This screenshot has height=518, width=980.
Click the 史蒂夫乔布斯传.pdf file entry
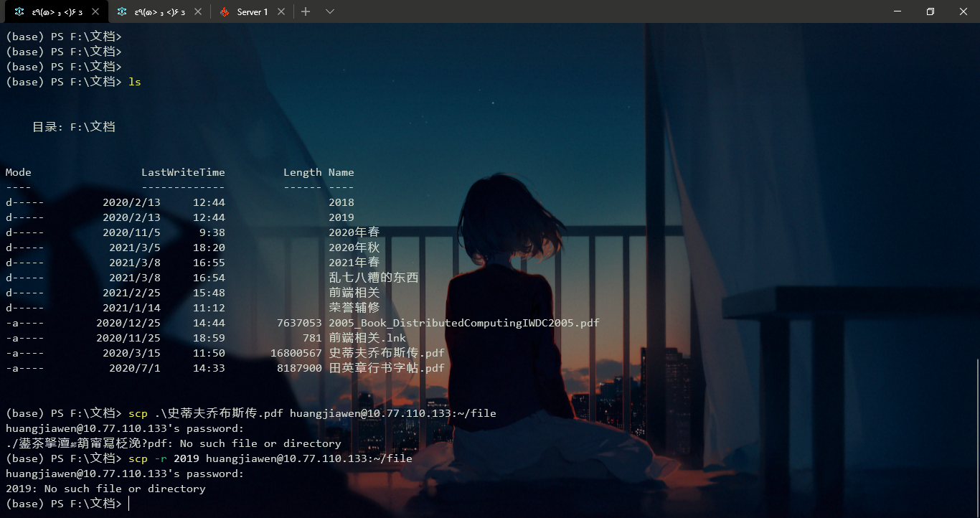click(387, 352)
